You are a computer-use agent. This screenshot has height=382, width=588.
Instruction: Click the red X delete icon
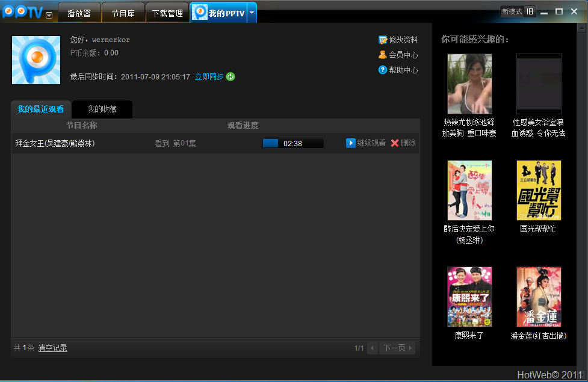click(x=394, y=143)
